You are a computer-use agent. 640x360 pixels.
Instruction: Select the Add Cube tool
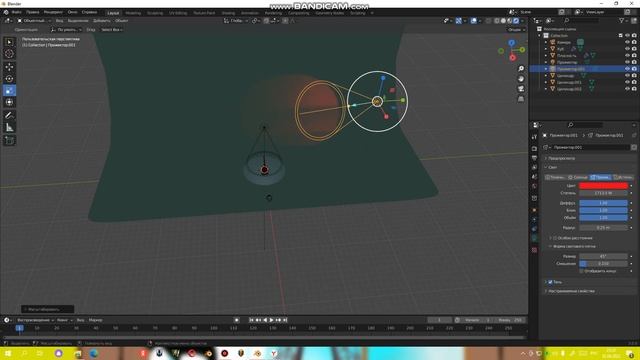9,141
